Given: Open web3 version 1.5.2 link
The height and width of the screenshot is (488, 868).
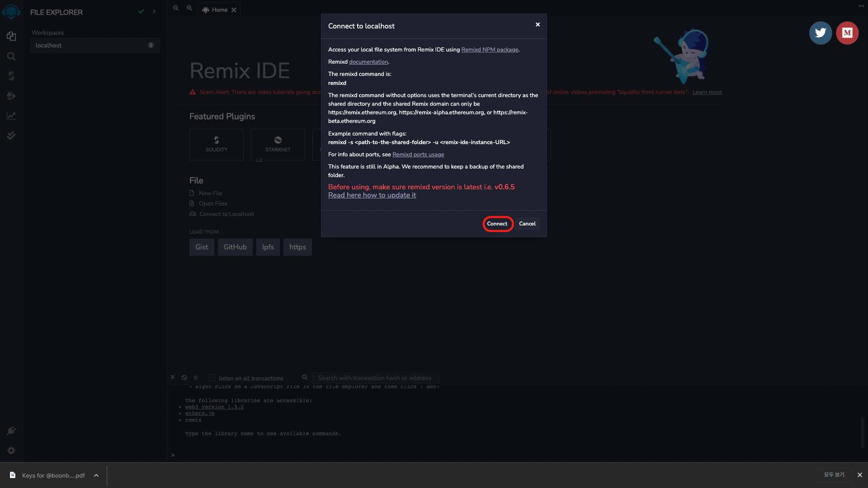Looking at the screenshot, I should [x=214, y=407].
